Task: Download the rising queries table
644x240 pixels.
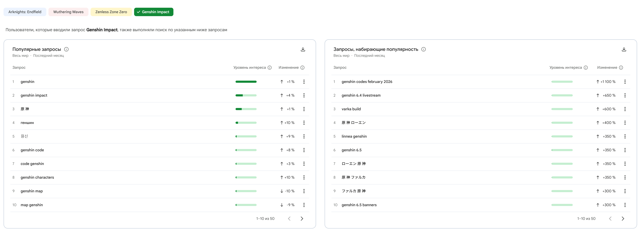Action: click(x=624, y=49)
